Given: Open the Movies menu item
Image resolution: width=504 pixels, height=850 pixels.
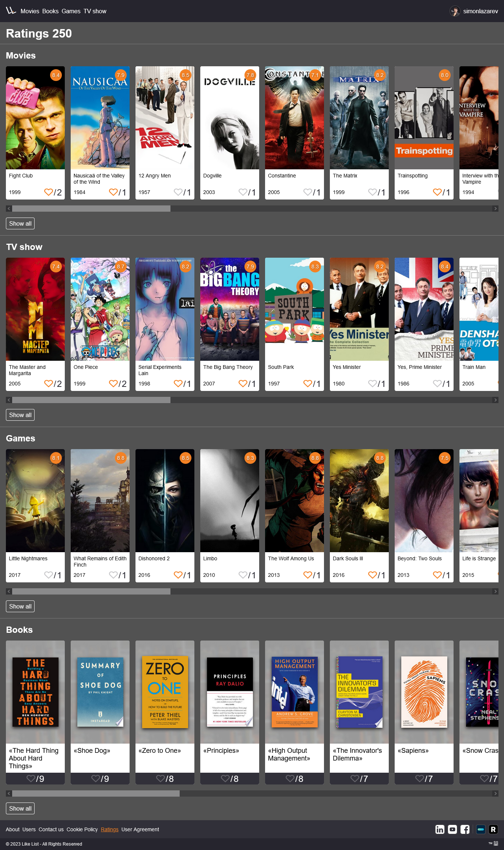Looking at the screenshot, I should tap(30, 11).
